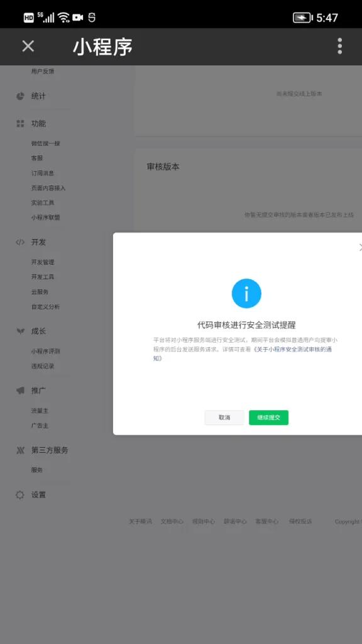Select 功能 section heading

pos(38,124)
